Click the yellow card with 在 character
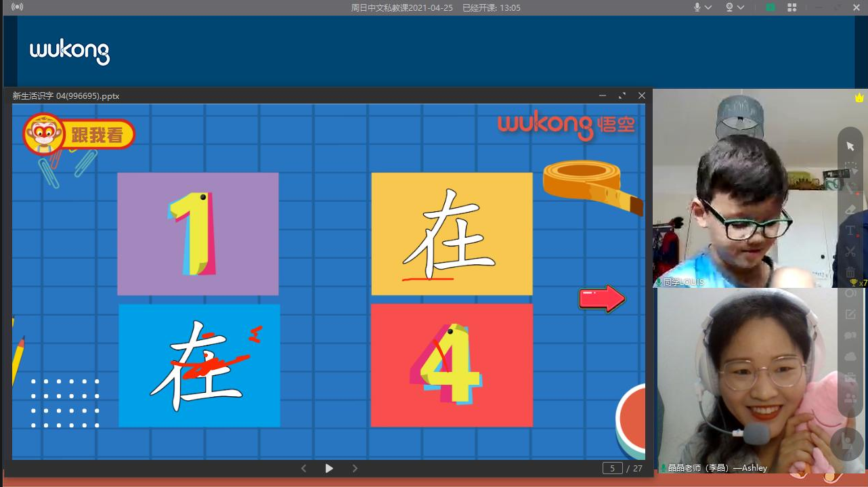Viewport: 868px width, 487px height. click(x=452, y=234)
